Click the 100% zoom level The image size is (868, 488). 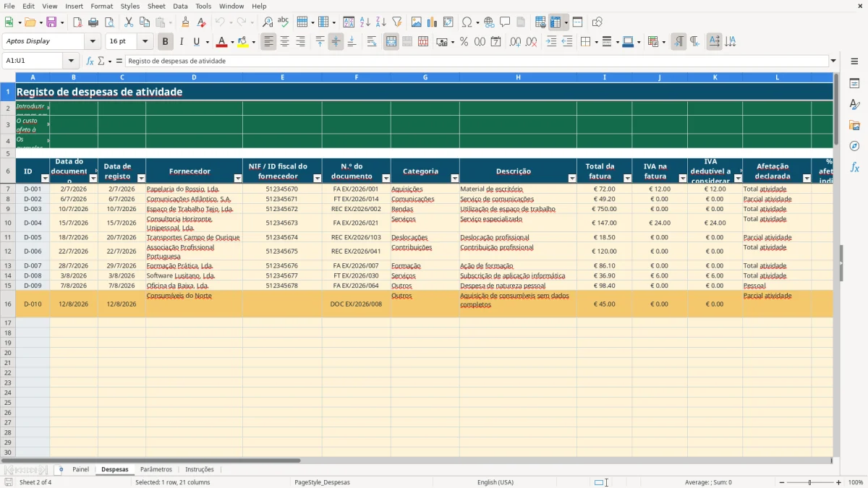click(x=856, y=482)
